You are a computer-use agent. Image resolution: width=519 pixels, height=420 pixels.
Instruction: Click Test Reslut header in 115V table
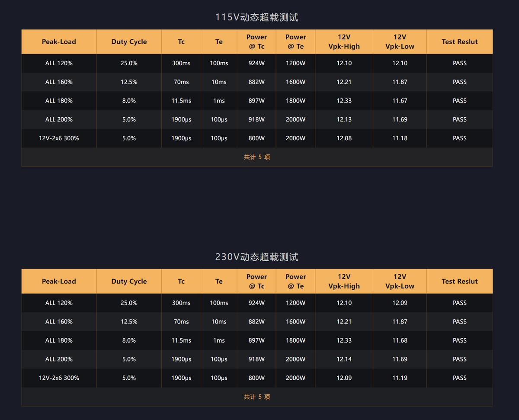click(459, 42)
